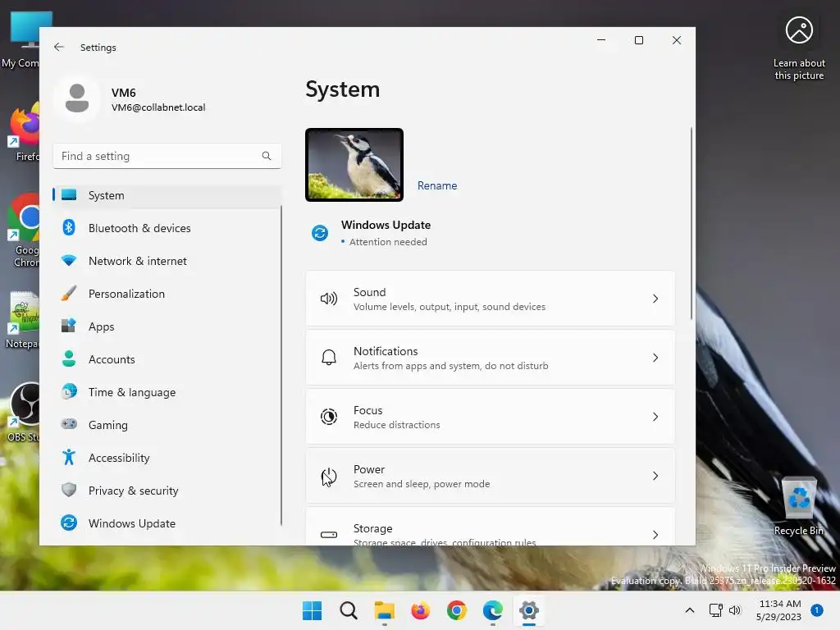The width and height of the screenshot is (840, 630).
Task: Click the Network & internet wifi icon
Action: [x=69, y=261]
